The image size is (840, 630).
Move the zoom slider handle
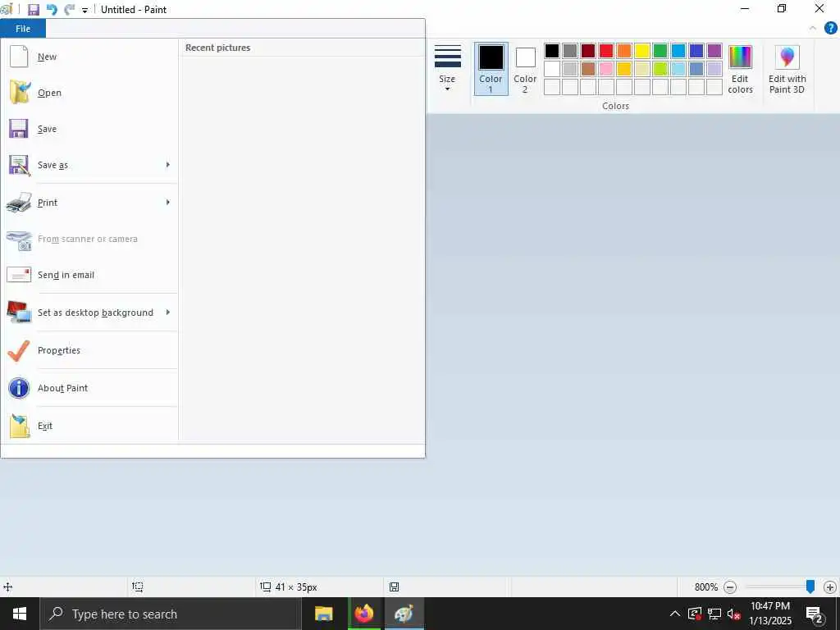[x=810, y=587]
